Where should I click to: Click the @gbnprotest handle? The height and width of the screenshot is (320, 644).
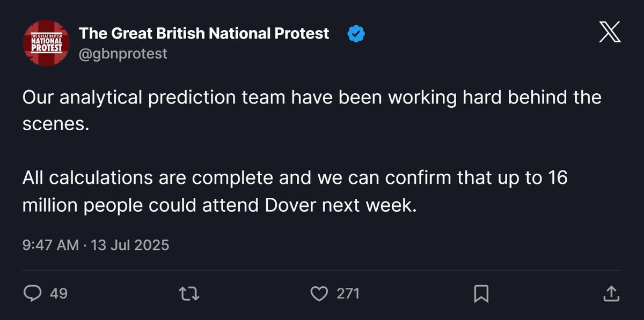click(123, 54)
